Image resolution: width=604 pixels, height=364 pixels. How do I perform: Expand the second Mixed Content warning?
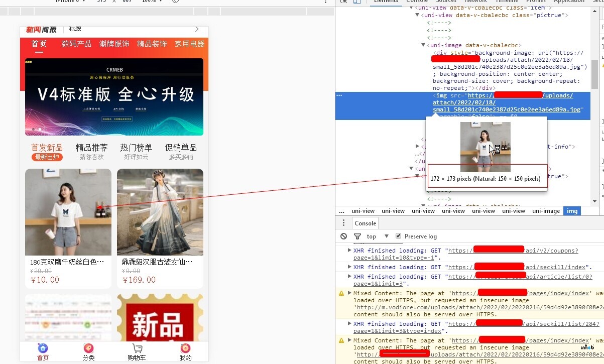[x=350, y=340]
